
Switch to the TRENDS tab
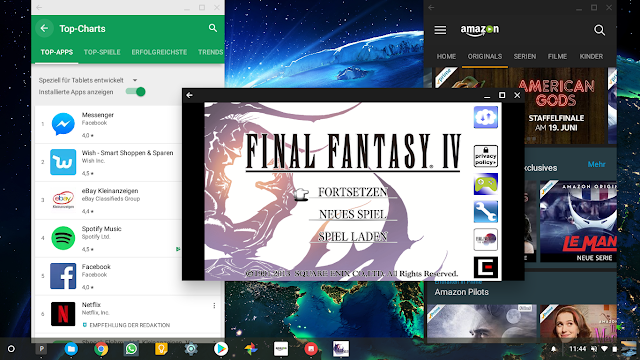point(211,52)
